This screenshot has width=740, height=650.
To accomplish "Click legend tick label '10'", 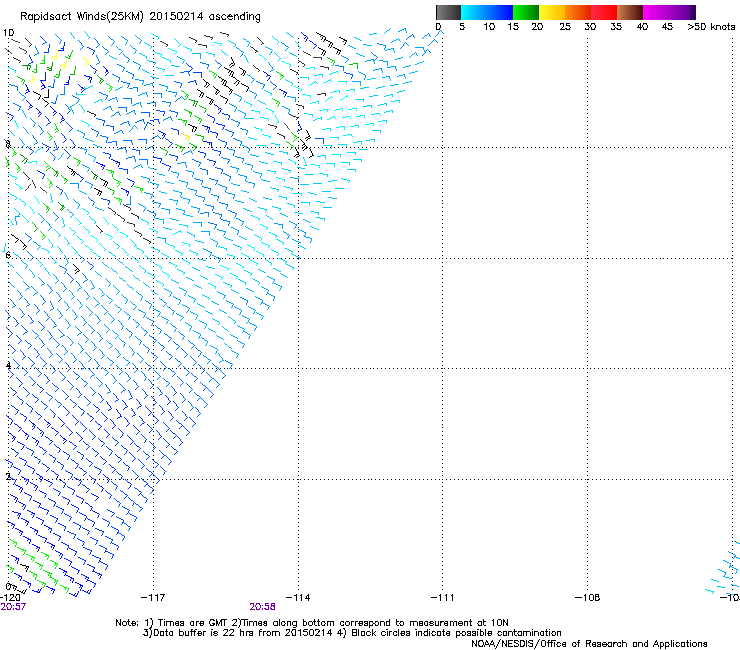I will tap(489, 27).
